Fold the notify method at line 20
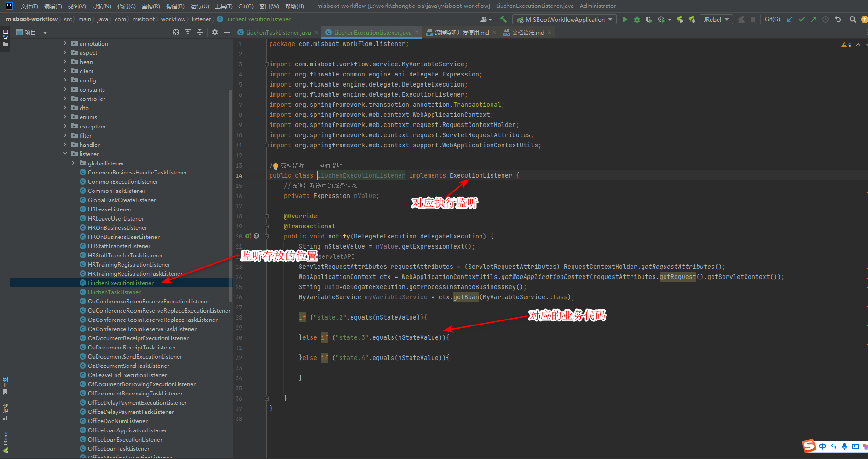Viewport: 868px width, 459px height. pos(266,236)
